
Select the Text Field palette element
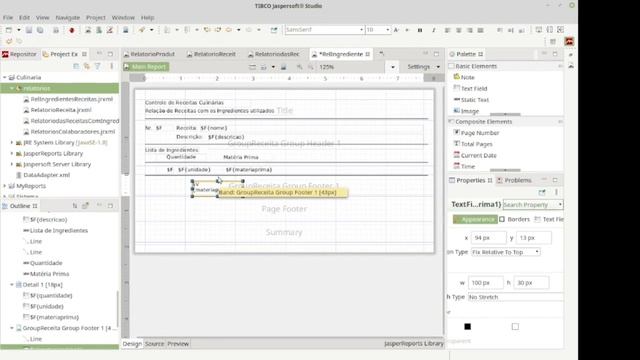click(473, 89)
